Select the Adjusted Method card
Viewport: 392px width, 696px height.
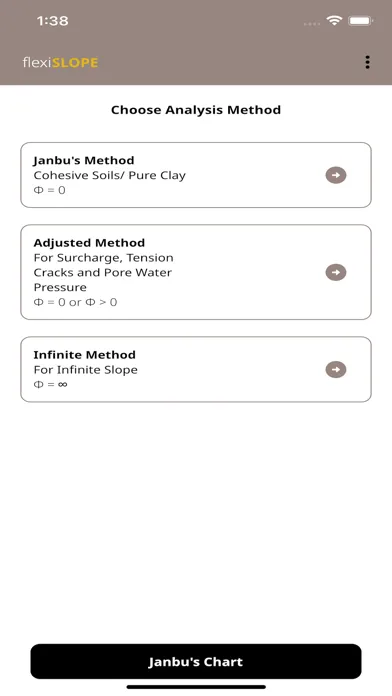point(196,272)
